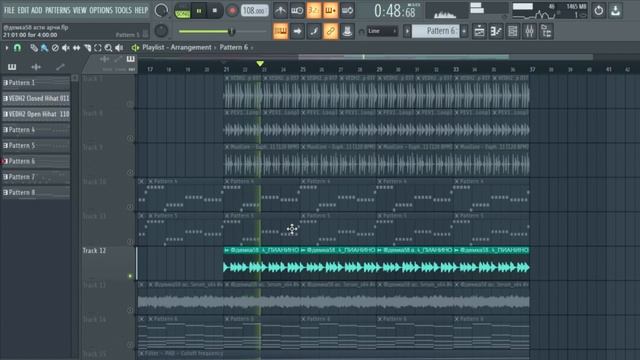The height and width of the screenshot is (360, 640).
Task: Stop playback with the stop button
Action: tap(215, 11)
